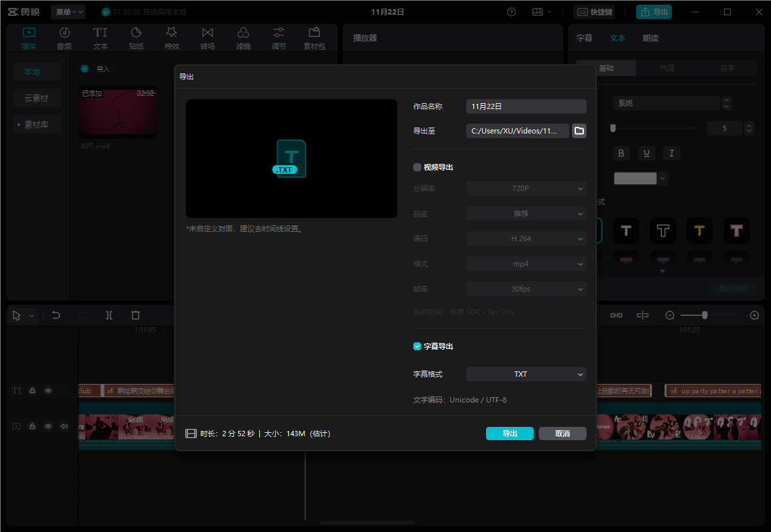Click the 导出 button in the dialog

(x=509, y=434)
